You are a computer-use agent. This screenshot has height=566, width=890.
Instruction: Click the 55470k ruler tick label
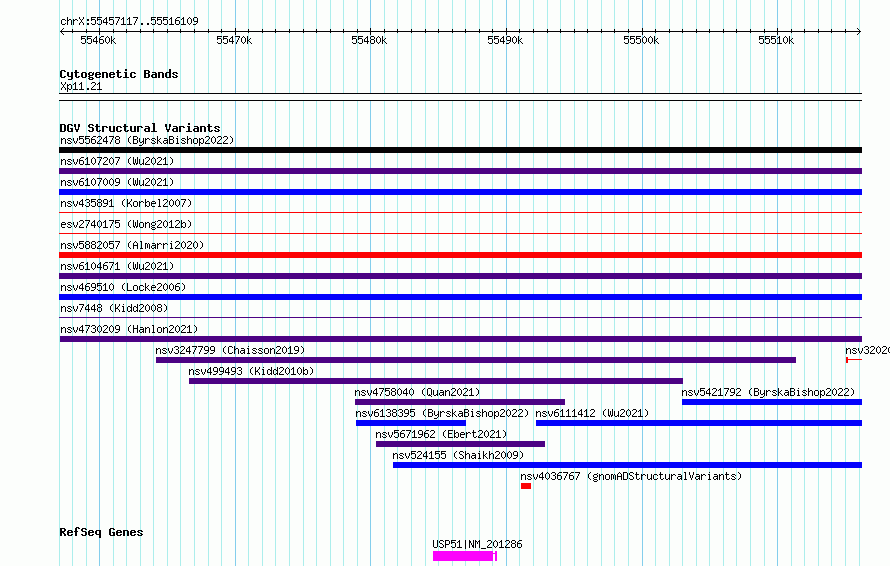point(234,40)
